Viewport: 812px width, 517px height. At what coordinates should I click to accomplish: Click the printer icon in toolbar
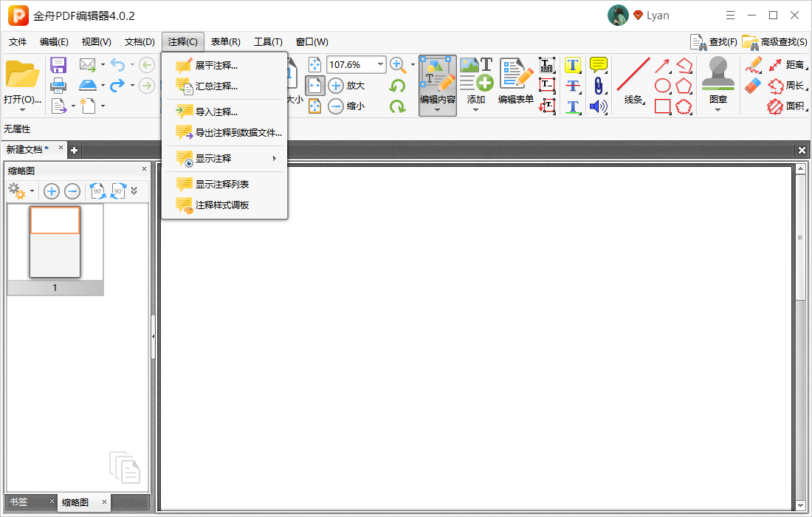coord(58,86)
